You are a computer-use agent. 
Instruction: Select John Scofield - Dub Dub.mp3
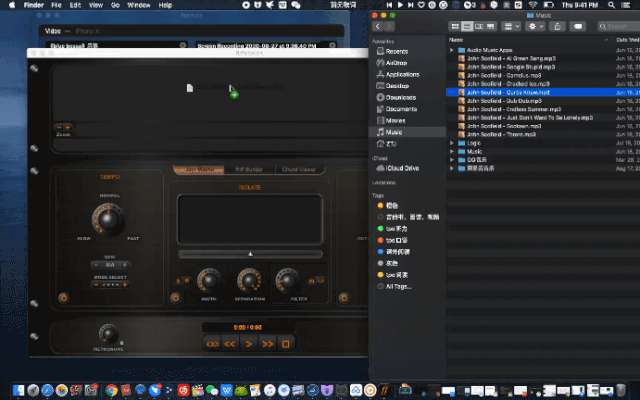click(504, 101)
